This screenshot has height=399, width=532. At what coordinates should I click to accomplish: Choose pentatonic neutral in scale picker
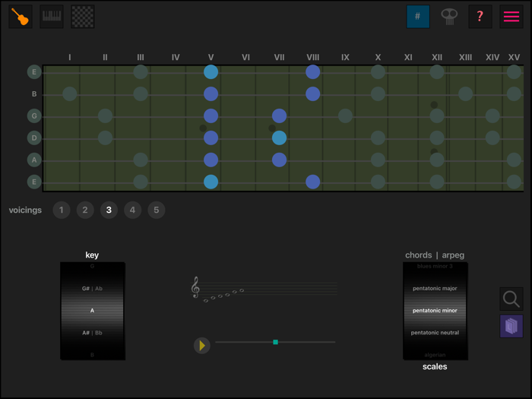(x=435, y=333)
